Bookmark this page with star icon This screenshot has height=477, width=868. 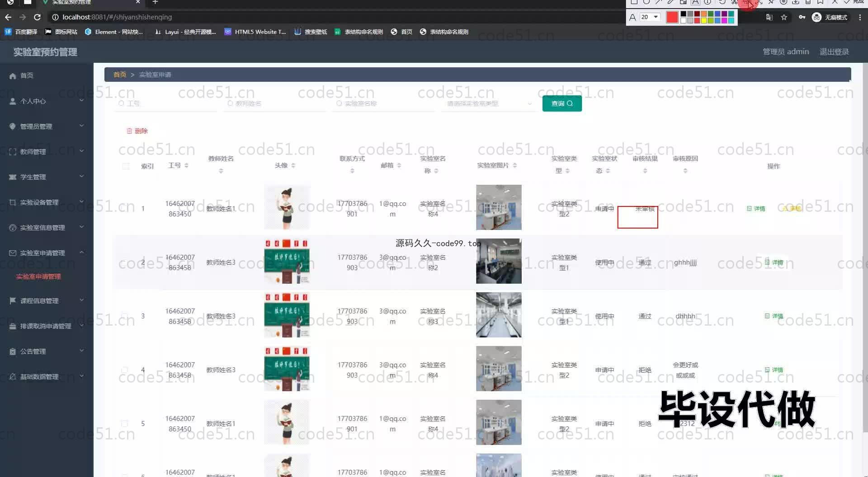pos(784,17)
